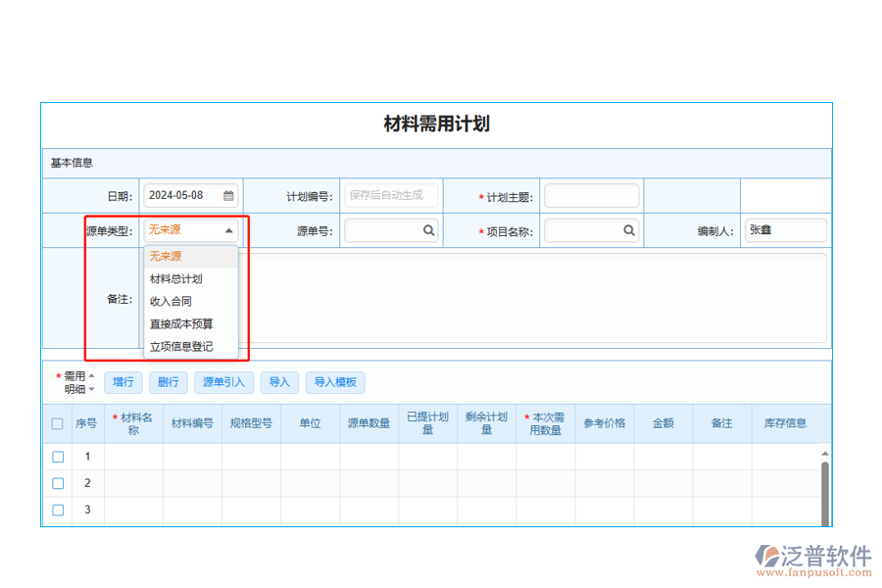Screen dimensions: 882x588
Task: Open the calendar picker for 日期 field
Action: tap(229, 195)
